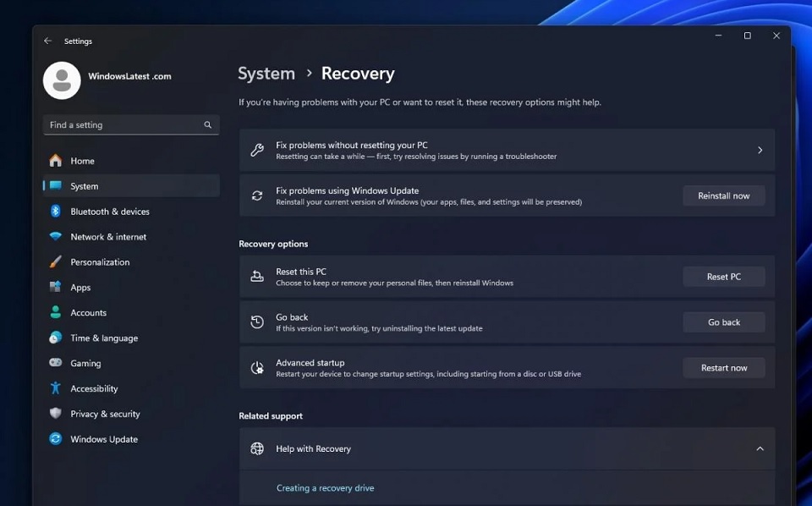Select Apps in the sidebar
Screen dimensions: 812x506
click(131, 288)
